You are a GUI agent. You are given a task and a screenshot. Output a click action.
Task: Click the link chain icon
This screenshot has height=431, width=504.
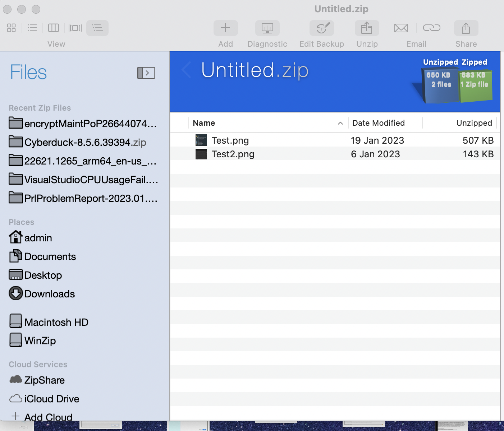coord(432,28)
